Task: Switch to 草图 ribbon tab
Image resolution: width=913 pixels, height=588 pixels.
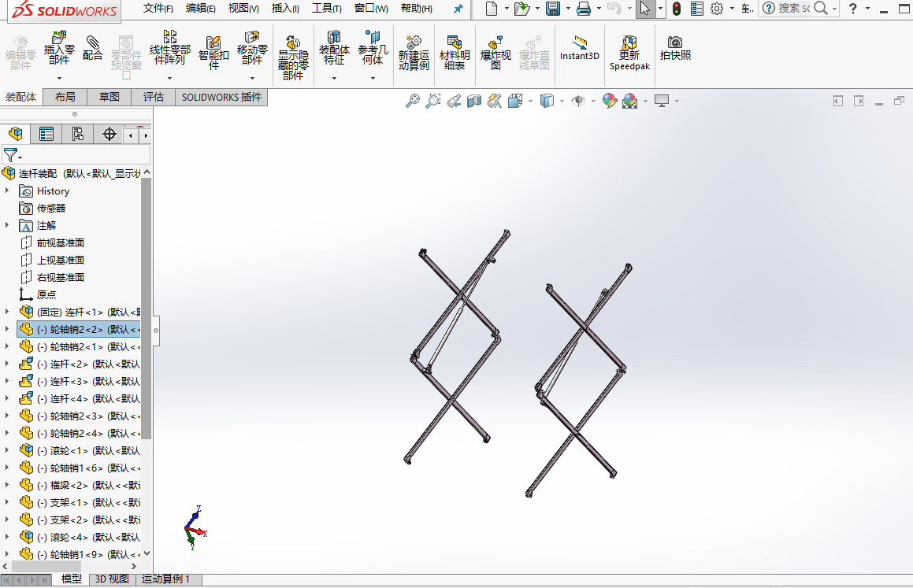Action: [x=109, y=97]
